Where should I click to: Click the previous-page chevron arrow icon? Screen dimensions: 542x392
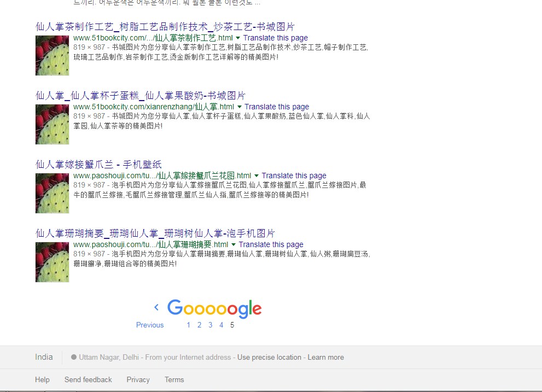pyautogui.click(x=156, y=307)
